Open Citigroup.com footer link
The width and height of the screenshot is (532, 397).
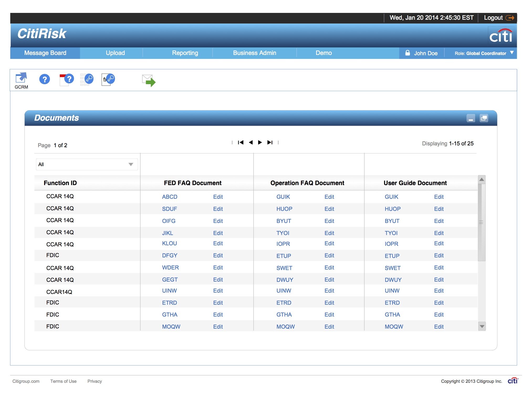[x=26, y=381]
